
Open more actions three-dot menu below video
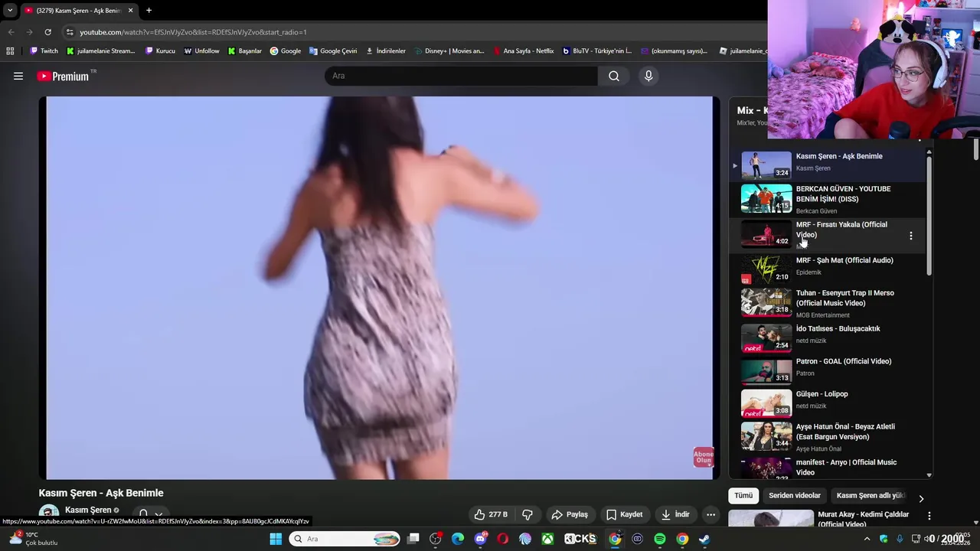(x=710, y=514)
